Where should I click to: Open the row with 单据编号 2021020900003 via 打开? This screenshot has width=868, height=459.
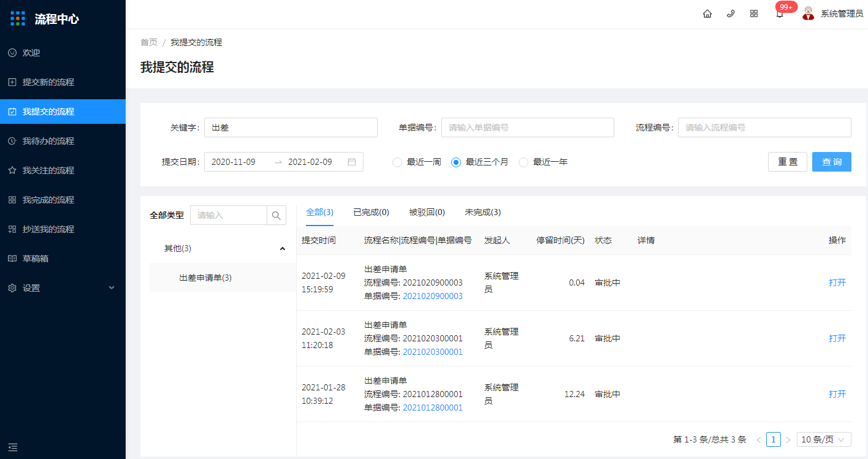click(x=837, y=283)
